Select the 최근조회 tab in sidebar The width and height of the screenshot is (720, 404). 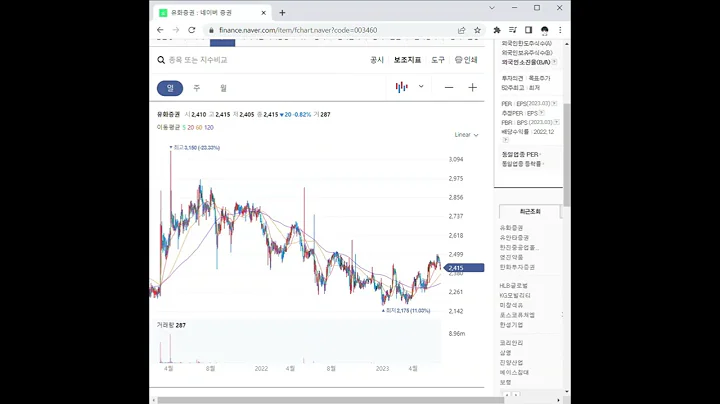click(x=530, y=212)
